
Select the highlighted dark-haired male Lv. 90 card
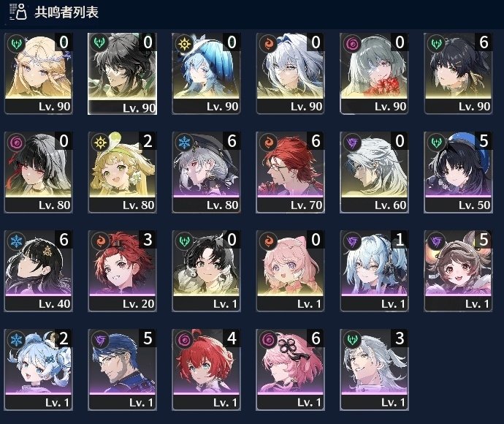point(123,74)
